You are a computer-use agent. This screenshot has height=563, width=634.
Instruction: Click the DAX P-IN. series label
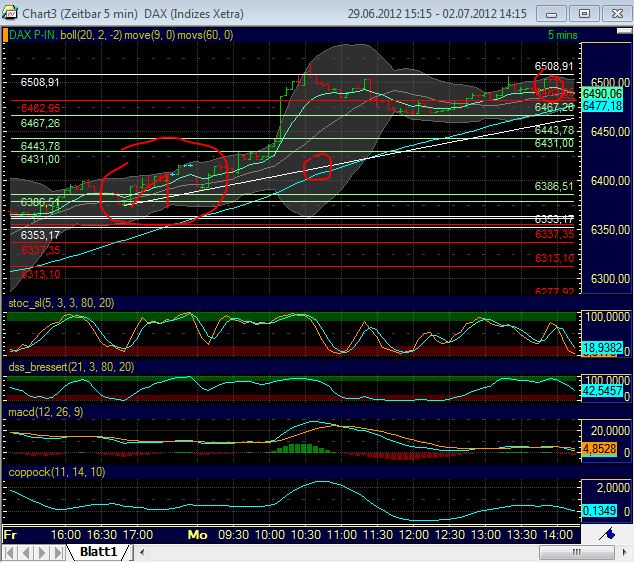[33, 35]
